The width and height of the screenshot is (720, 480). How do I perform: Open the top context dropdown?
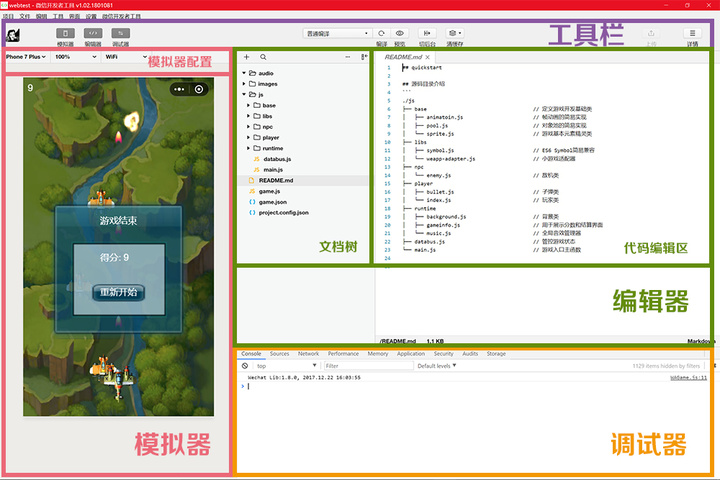(x=287, y=366)
